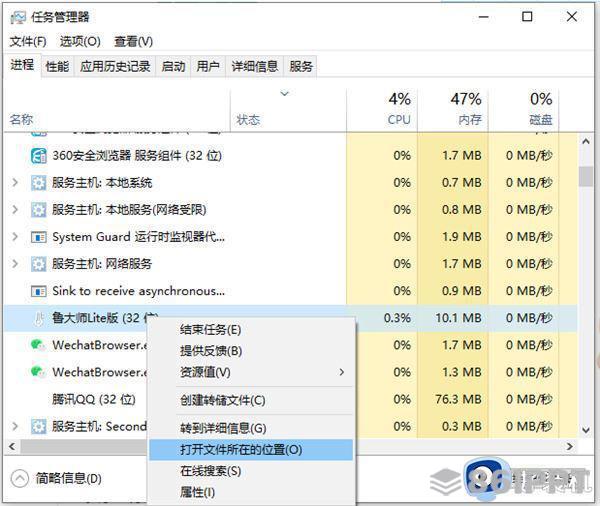This screenshot has width=600, height=506.
Task: Sort by the 名称 column header
Action: click(117, 111)
